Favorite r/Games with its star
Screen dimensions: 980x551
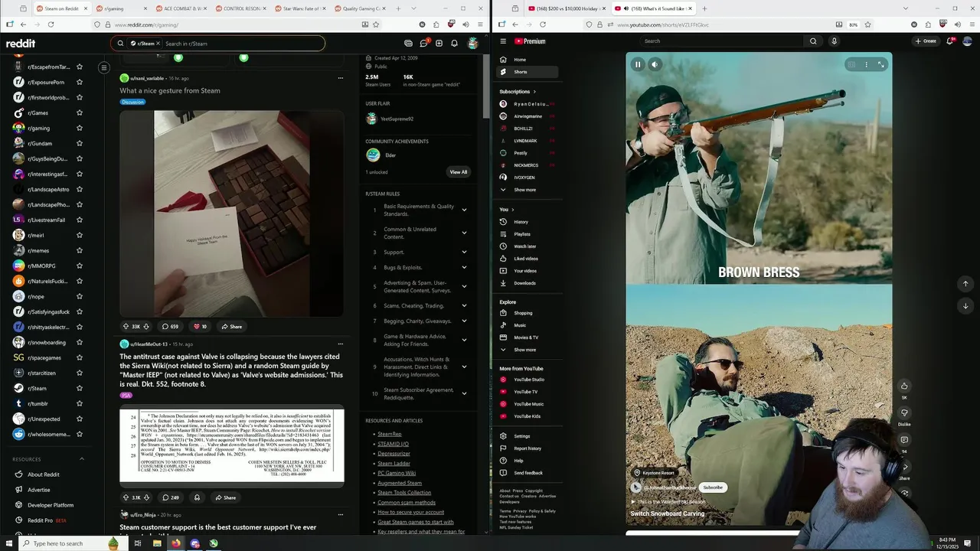79,113
